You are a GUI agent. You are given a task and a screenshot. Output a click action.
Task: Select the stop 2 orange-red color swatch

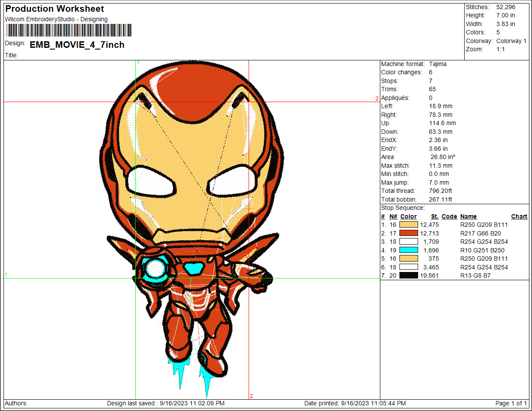pyautogui.click(x=409, y=233)
